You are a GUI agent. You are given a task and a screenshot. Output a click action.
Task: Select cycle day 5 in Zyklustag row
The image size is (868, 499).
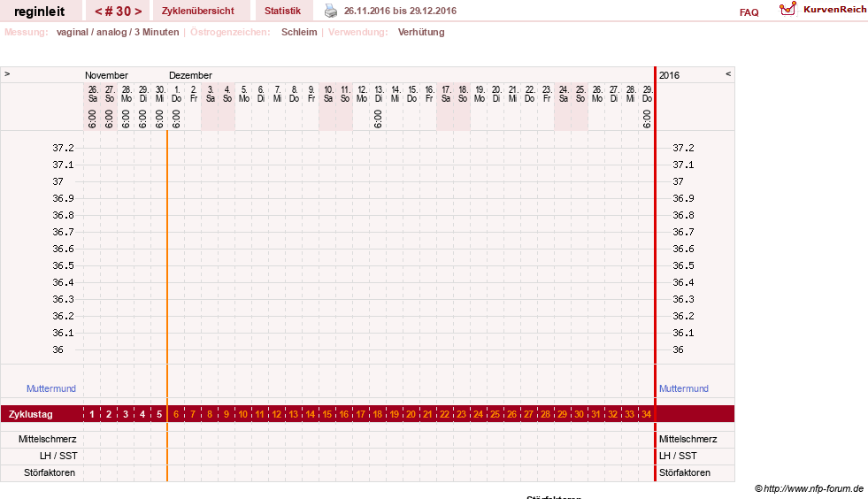point(159,414)
